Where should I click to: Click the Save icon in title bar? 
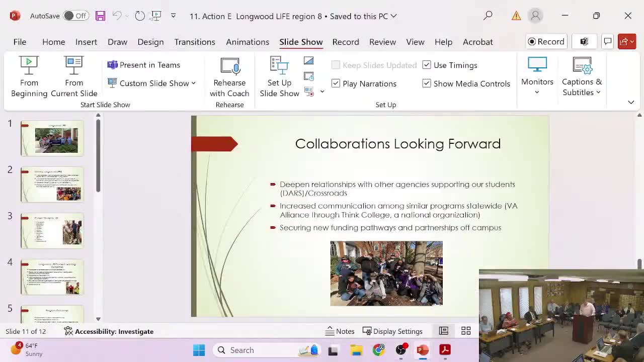point(100,16)
